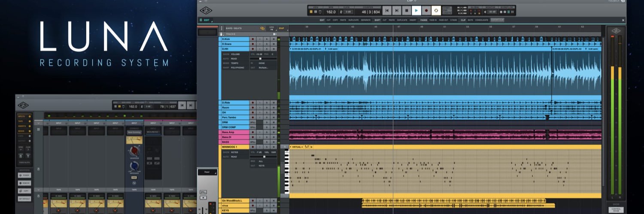Click the 162.0 tempo value in main transport
Screen dimensions: 644x214
tap(331, 12)
